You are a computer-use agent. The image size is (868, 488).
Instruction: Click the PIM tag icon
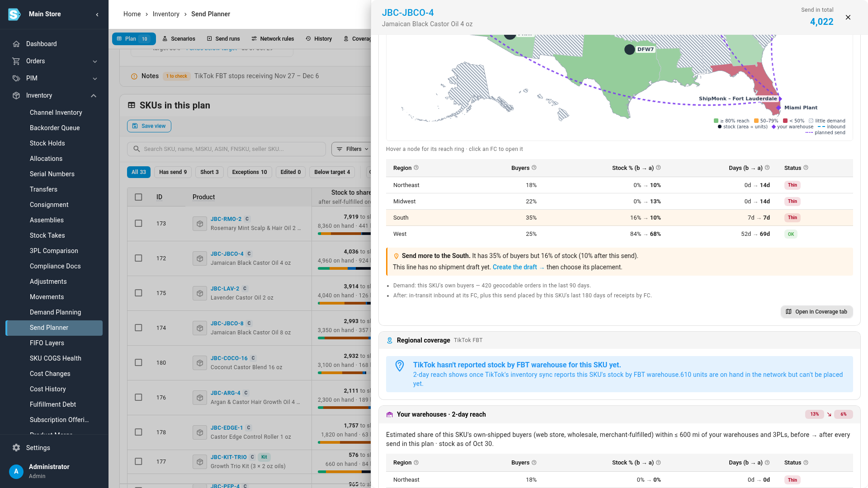pos(16,78)
